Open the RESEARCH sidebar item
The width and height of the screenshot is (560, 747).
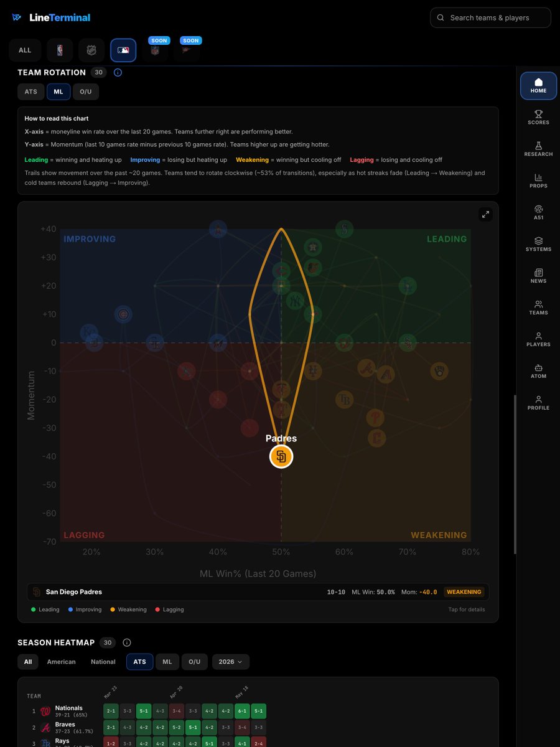click(538, 149)
